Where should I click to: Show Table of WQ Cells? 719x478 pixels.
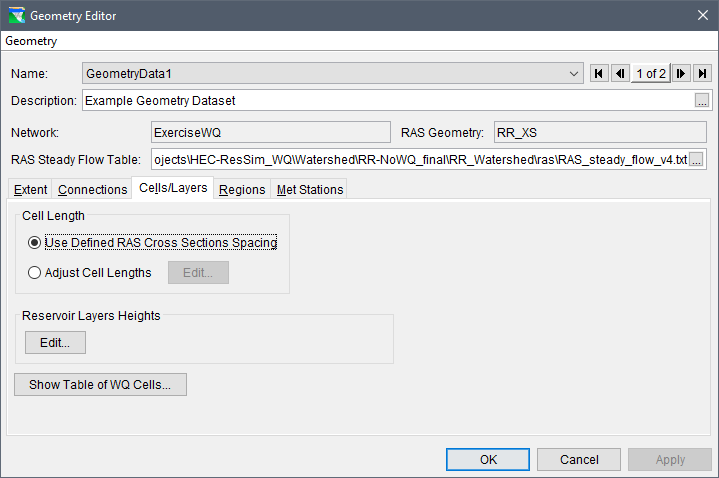100,384
